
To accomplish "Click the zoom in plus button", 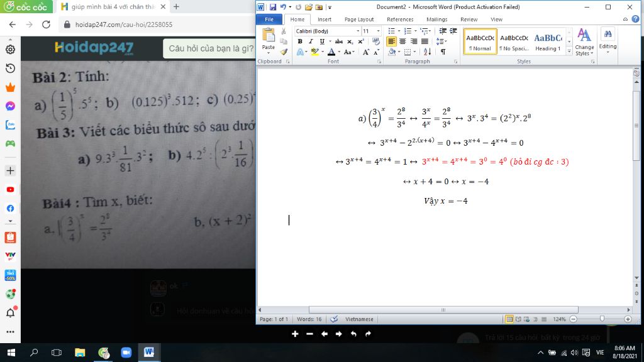I will click(x=628, y=319).
